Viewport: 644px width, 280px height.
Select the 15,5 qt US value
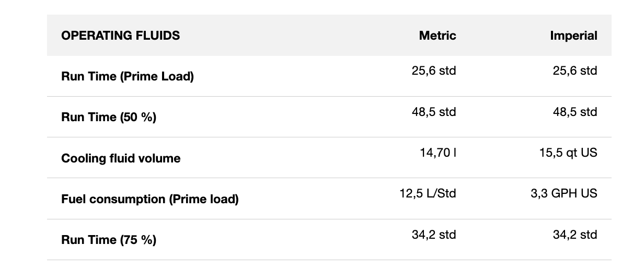tap(568, 153)
